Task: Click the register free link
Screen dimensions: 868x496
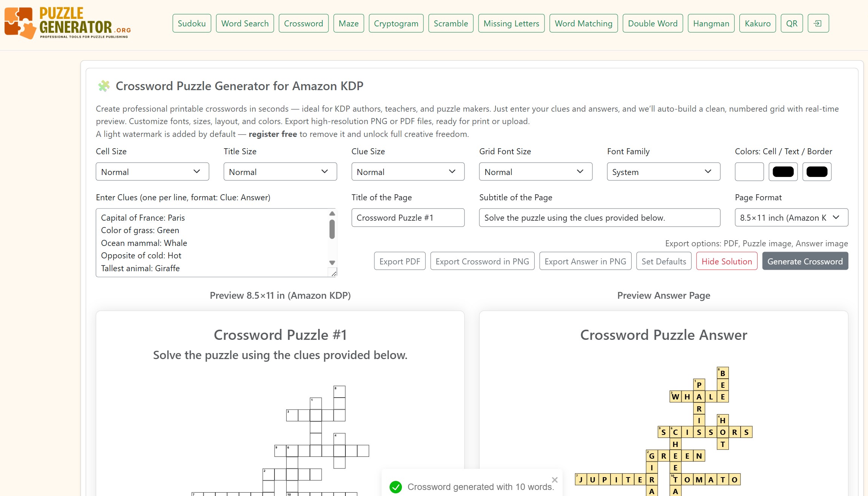Action: 272,134
